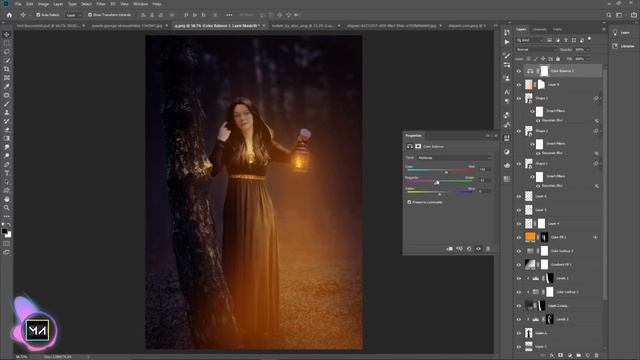640x360 pixels.
Task: Switch to the Paths tab
Action: tap(557, 29)
